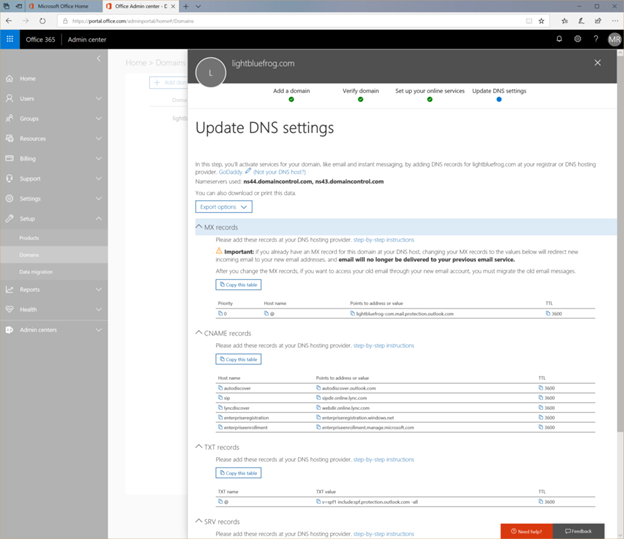Add this page to favorites star
This screenshot has width=624, height=539.
coord(541,21)
